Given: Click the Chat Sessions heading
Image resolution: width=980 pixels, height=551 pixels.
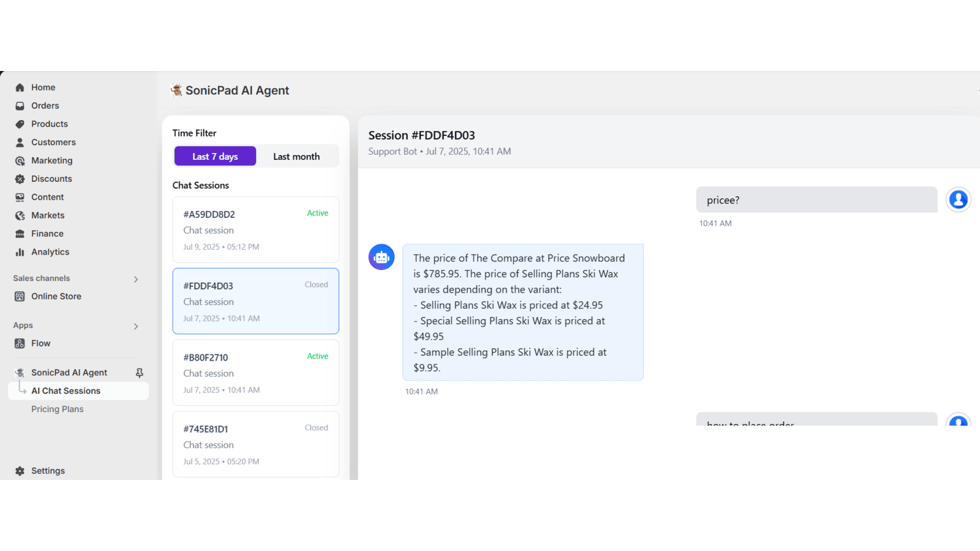Looking at the screenshot, I should pyautogui.click(x=200, y=186).
